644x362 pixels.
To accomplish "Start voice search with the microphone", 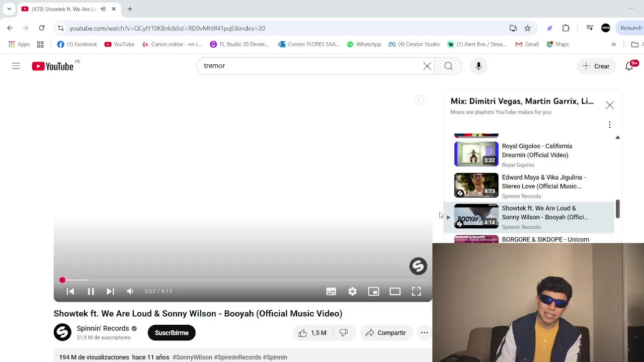I will click(x=478, y=66).
